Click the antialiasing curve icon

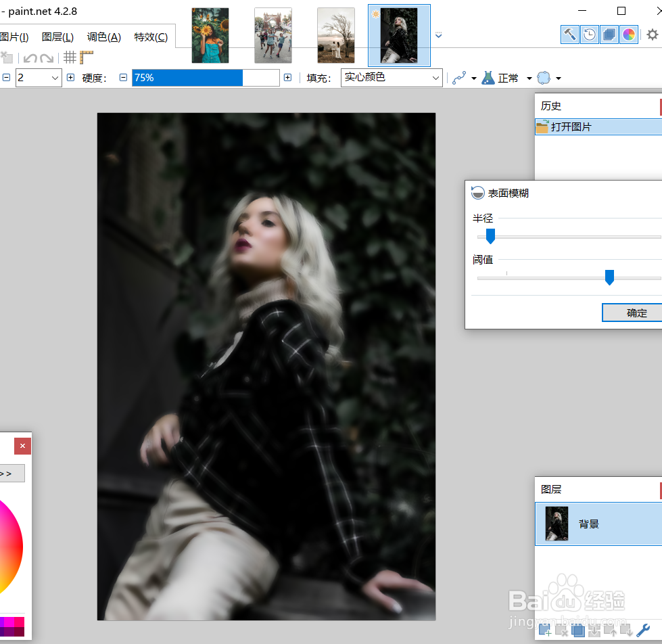[x=459, y=78]
